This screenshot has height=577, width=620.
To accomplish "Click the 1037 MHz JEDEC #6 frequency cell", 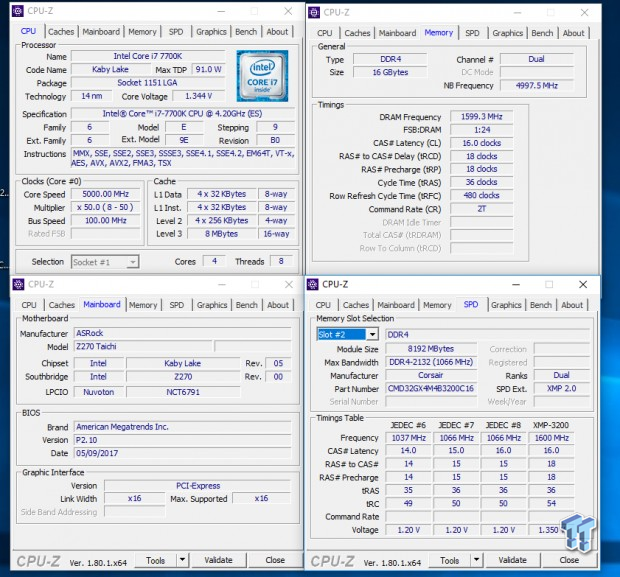I will click(408, 438).
